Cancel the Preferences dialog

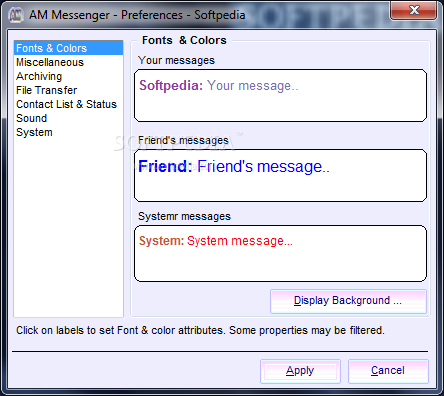[388, 371]
